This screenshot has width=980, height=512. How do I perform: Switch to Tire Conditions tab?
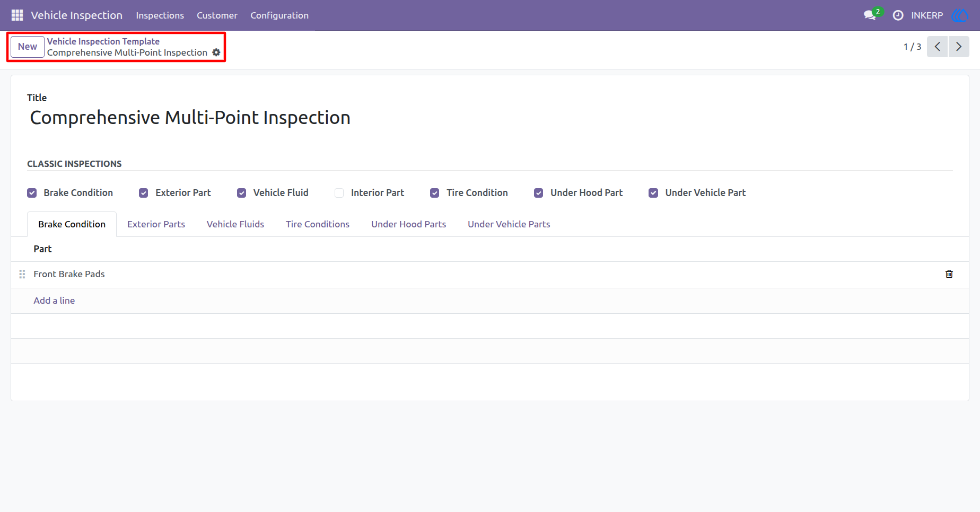(318, 224)
